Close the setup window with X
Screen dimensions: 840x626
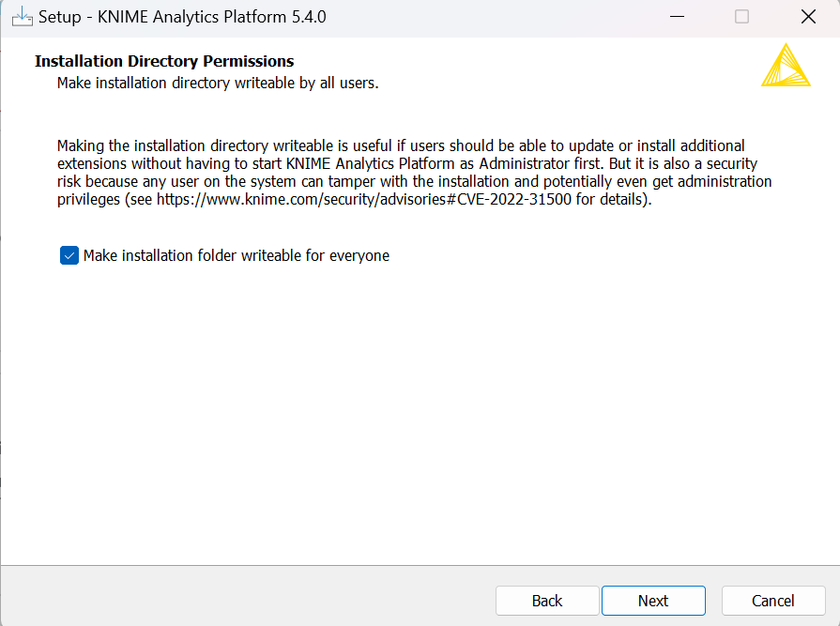807,17
